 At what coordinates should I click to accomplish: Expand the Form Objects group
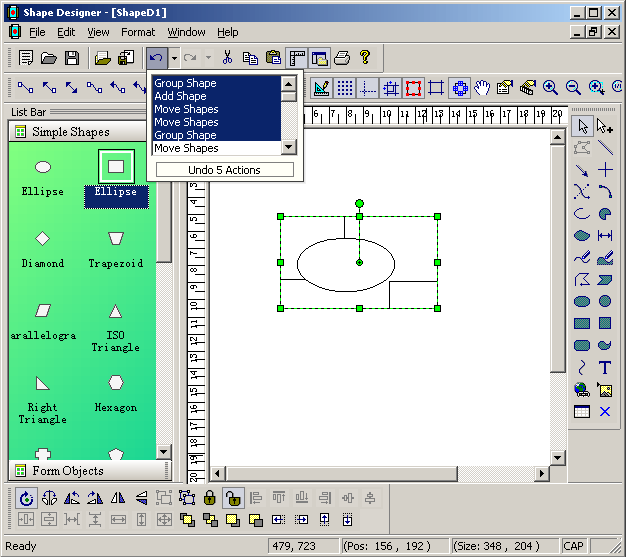coord(88,471)
